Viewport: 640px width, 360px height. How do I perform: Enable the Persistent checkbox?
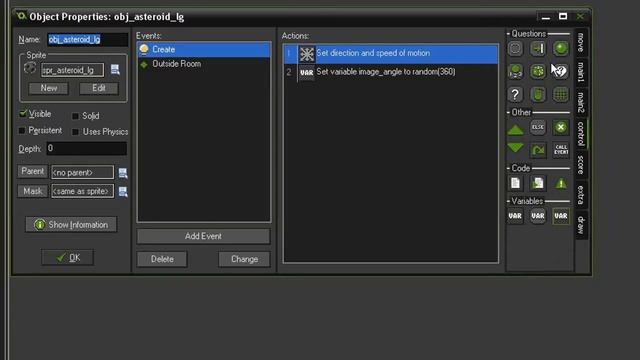click(22, 131)
